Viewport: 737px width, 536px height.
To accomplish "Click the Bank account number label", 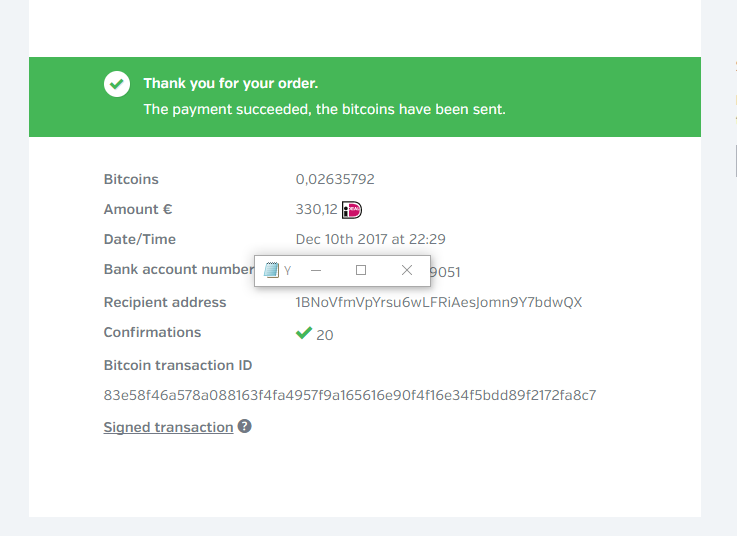I will [x=178, y=270].
